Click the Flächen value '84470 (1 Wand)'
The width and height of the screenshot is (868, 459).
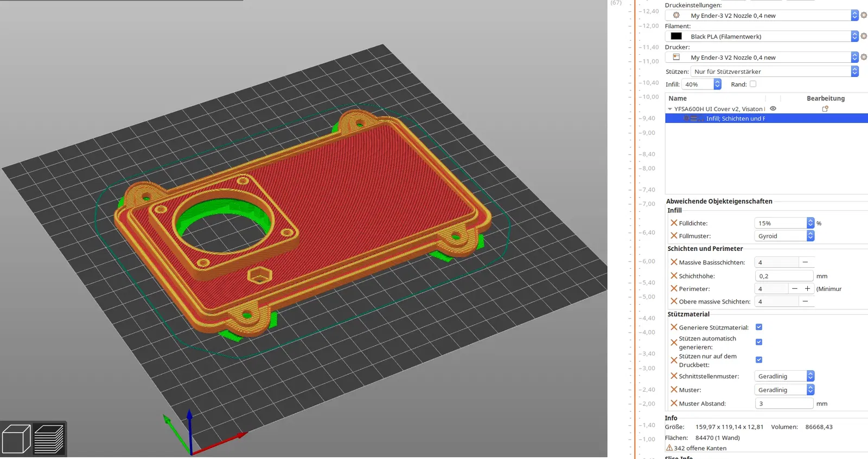[x=718, y=438]
